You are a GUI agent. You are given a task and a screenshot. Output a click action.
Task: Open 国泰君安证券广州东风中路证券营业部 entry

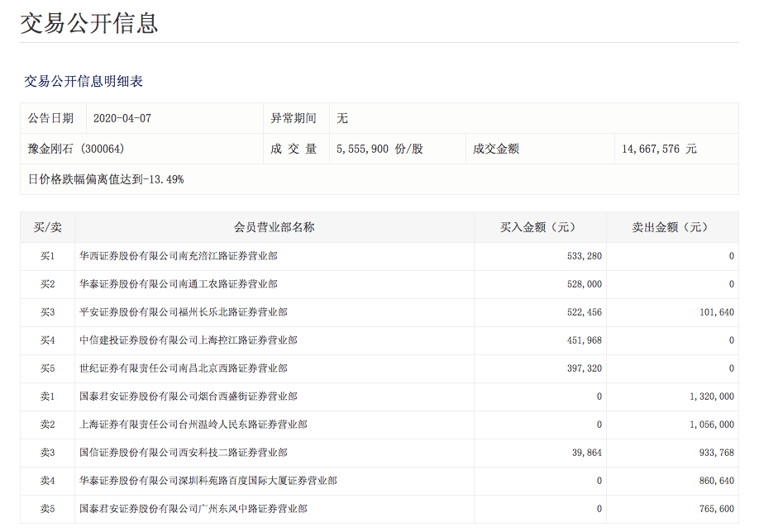[x=193, y=509]
